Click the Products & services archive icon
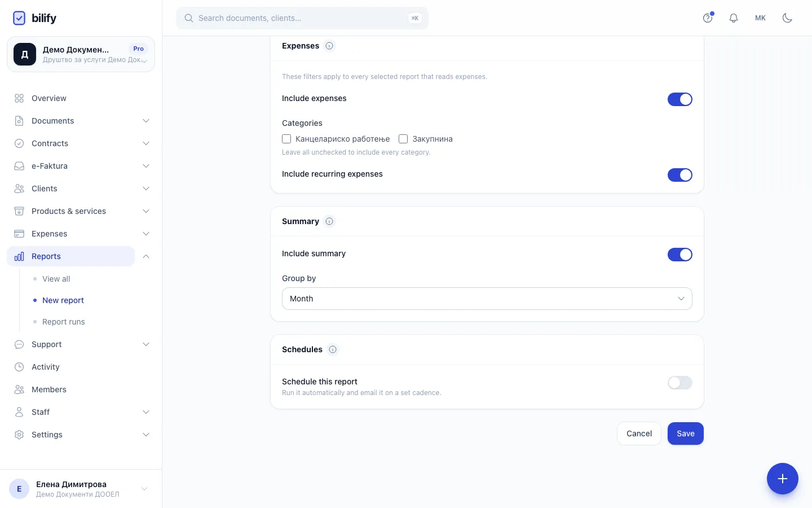 (19, 211)
